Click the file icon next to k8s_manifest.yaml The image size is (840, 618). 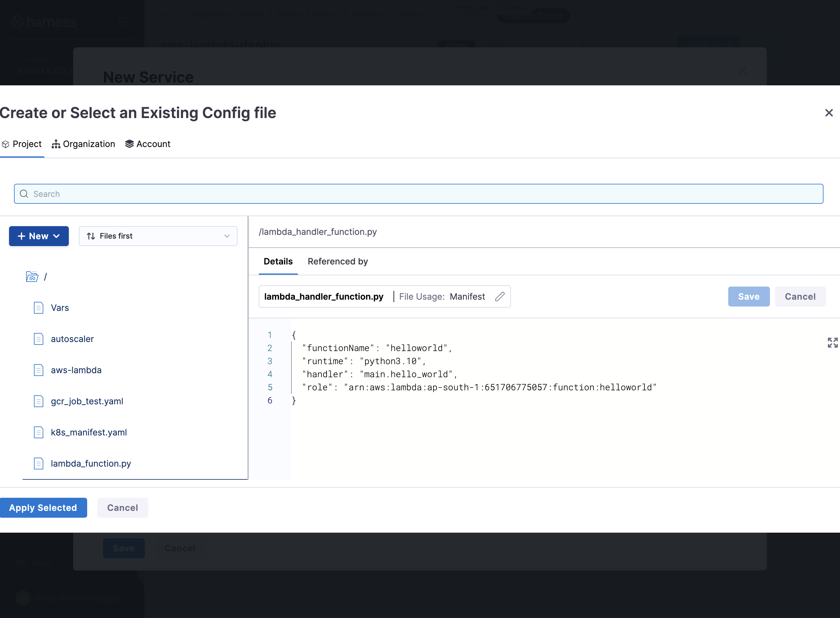tap(39, 432)
